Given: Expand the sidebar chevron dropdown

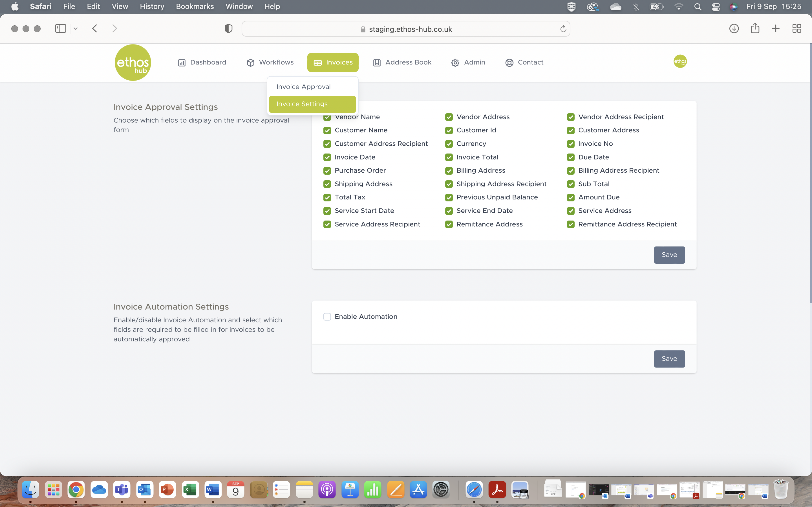Looking at the screenshot, I should tap(76, 28).
